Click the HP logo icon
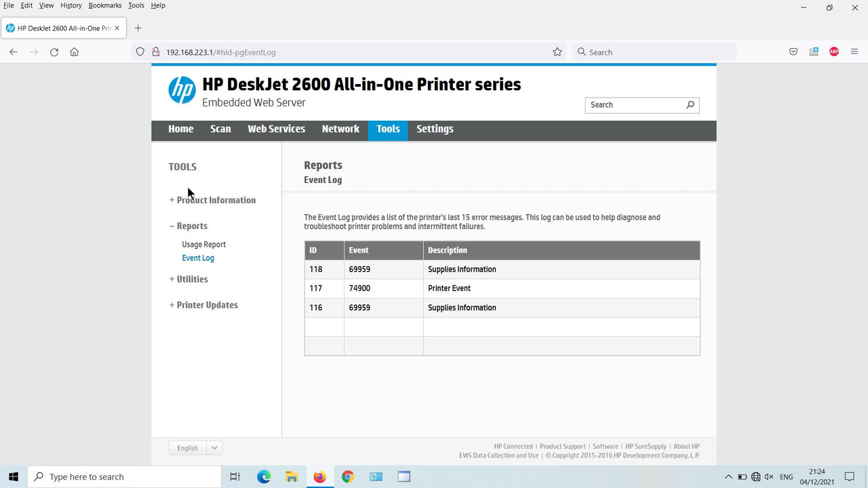 (x=182, y=90)
